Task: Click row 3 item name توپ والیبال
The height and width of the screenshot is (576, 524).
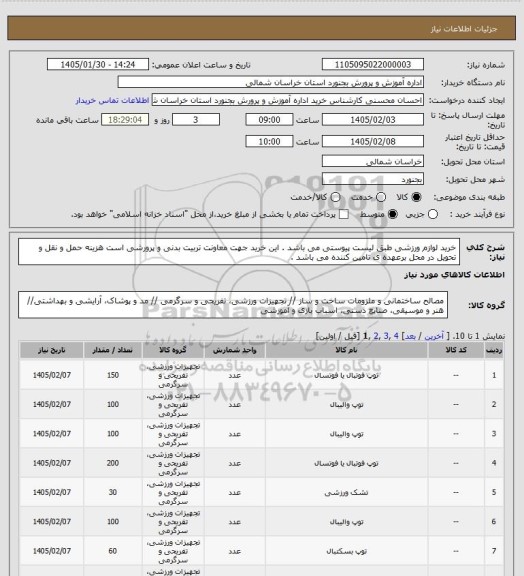Action: coord(346,434)
